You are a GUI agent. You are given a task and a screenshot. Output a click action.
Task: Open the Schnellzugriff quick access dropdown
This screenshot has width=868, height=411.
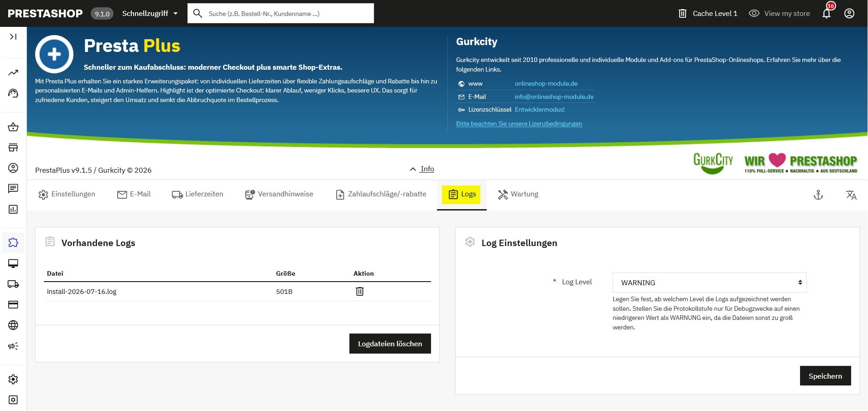[x=150, y=14]
